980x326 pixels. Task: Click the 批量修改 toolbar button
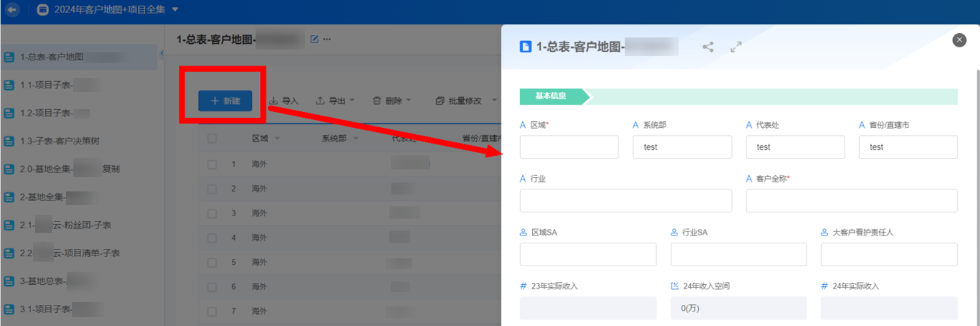click(458, 101)
